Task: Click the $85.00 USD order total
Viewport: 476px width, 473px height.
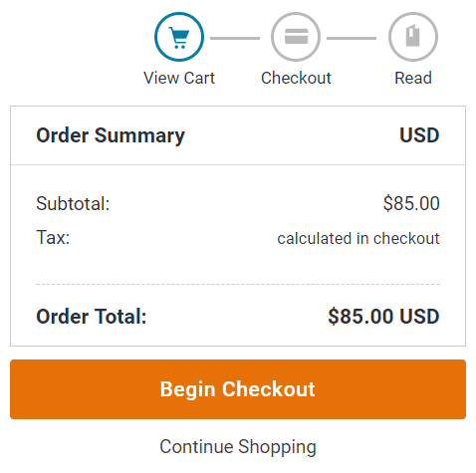Action: [x=383, y=316]
